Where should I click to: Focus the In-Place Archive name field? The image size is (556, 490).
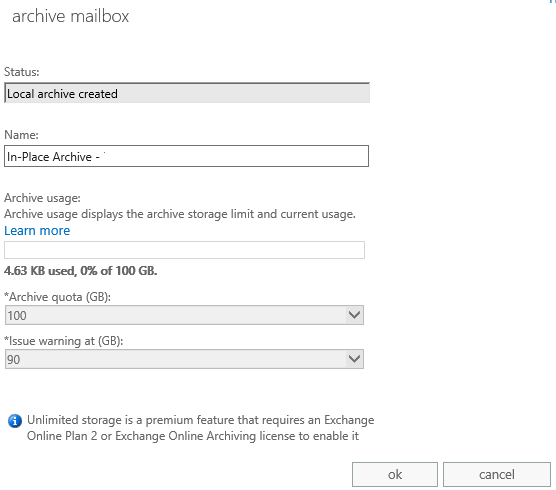tap(187, 156)
